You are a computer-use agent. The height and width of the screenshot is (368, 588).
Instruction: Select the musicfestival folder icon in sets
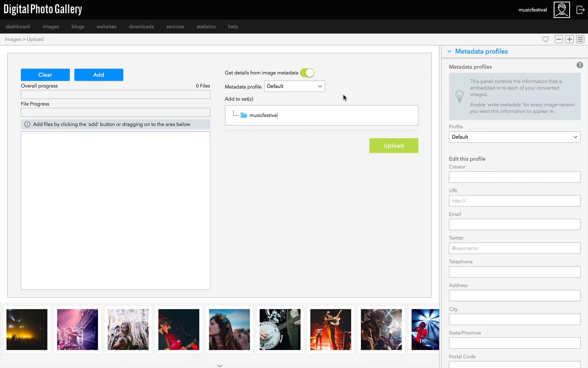coord(244,115)
